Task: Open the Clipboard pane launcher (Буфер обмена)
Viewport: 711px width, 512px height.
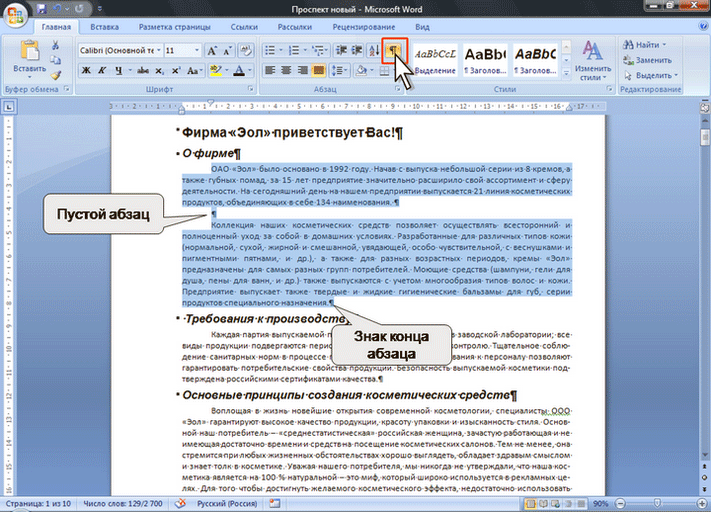Action: point(67,89)
